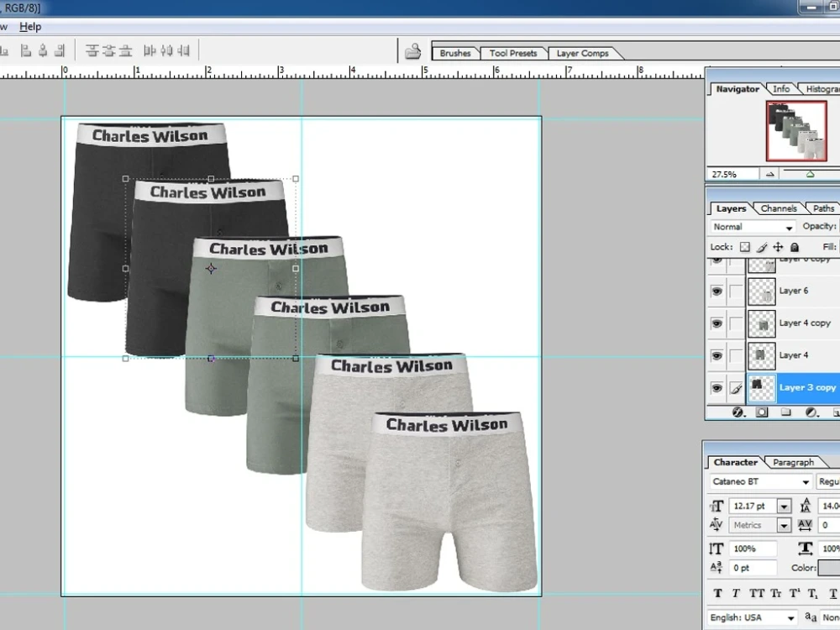Click the 12.17 pt font size field
Image resolution: width=840 pixels, height=630 pixels.
pos(753,506)
